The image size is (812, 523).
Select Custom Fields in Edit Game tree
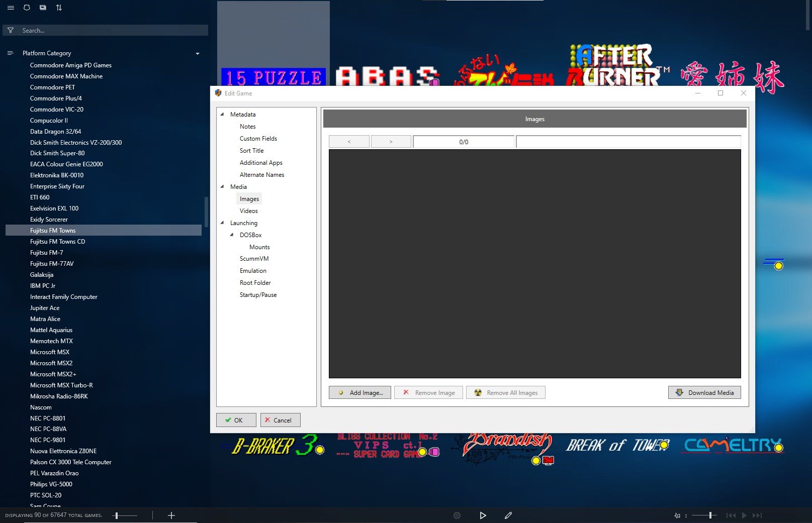[x=258, y=139]
